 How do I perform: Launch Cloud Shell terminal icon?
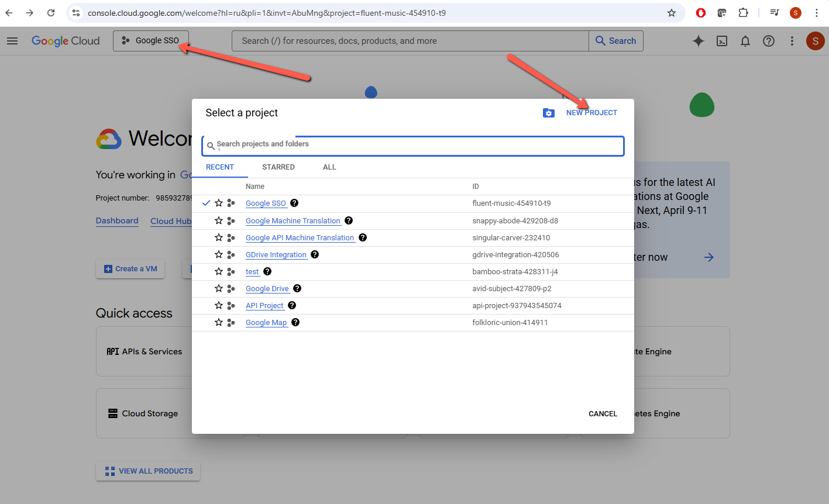722,41
